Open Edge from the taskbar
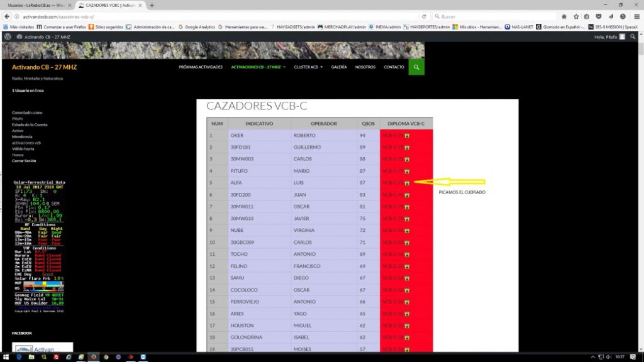The width and height of the screenshot is (644, 362). [x=19, y=357]
